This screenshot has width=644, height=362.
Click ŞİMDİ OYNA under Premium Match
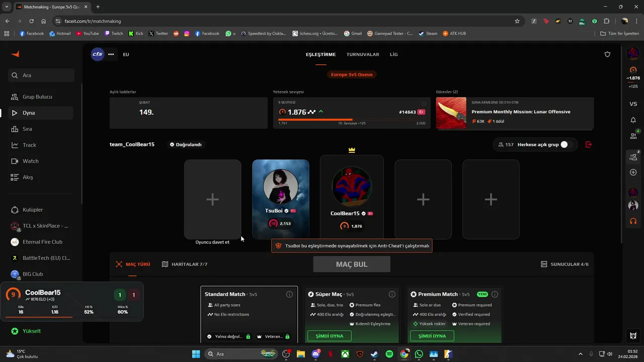click(432, 336)
